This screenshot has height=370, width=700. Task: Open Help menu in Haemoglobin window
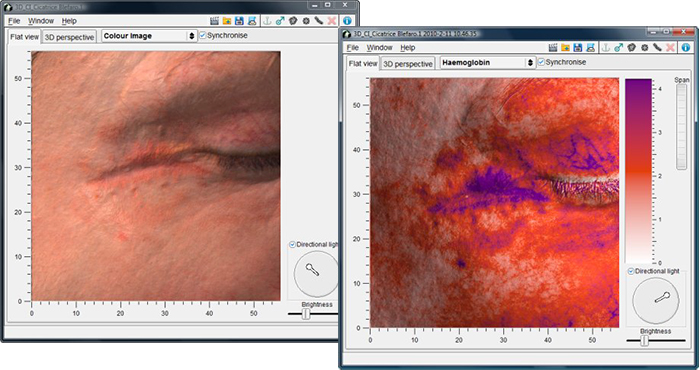tap(408, 48)
